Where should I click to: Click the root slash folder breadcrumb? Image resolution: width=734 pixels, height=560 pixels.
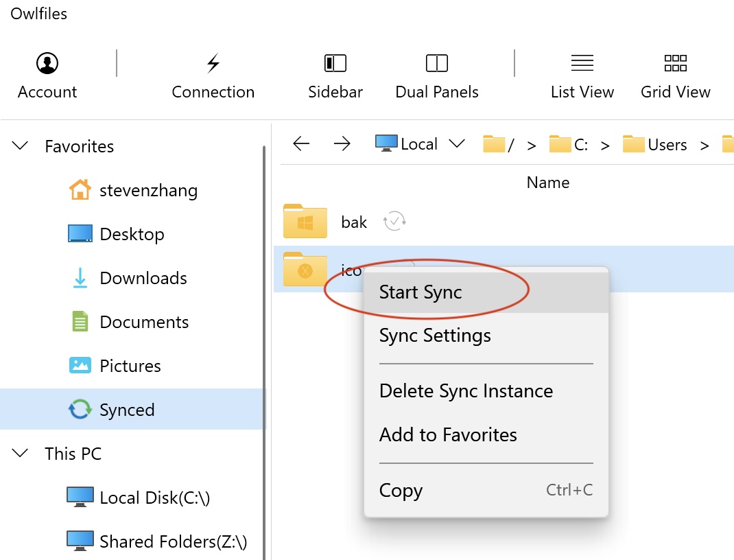(x=499, y=144)
